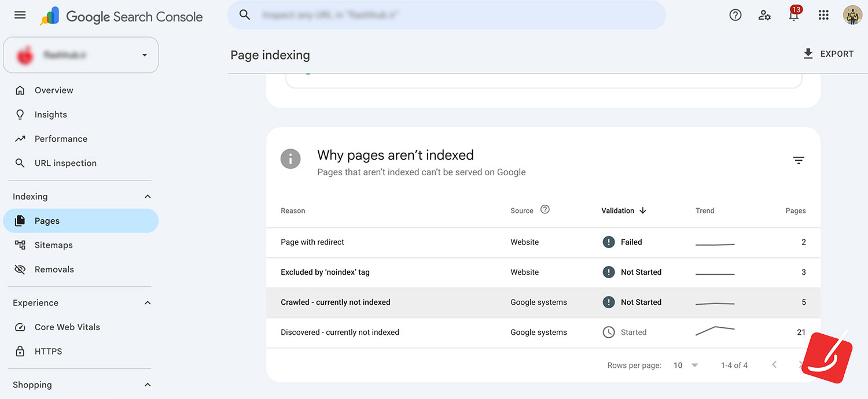Click Not Started status for noindex row
The image size is (868, 399).
click(x=641, y=272)
